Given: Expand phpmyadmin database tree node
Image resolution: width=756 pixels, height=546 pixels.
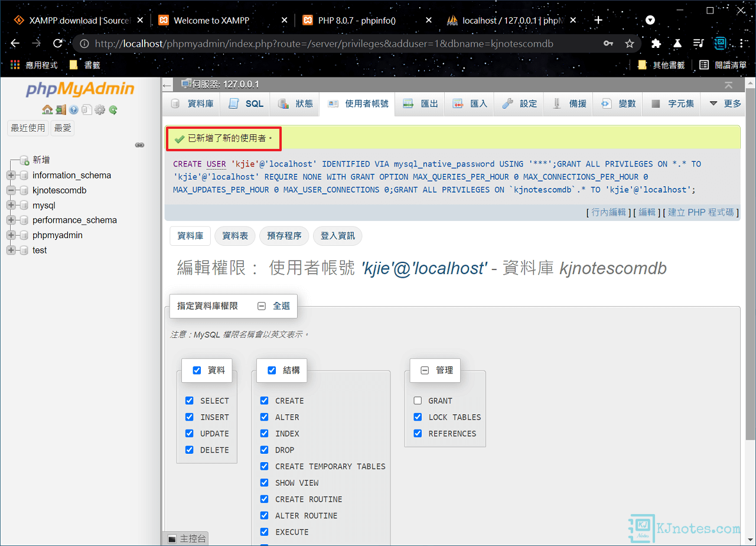Looking at the screenshot, I should 11,235.
